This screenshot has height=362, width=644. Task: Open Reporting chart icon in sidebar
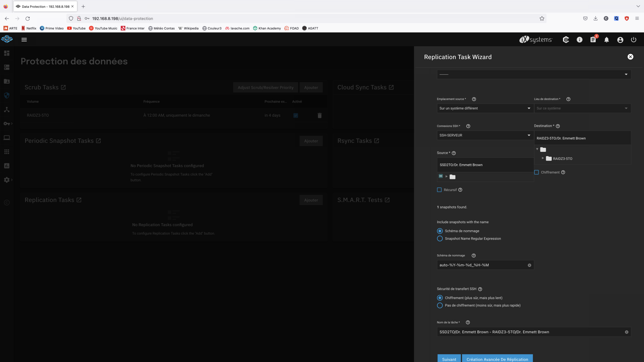tap(7, 166)
